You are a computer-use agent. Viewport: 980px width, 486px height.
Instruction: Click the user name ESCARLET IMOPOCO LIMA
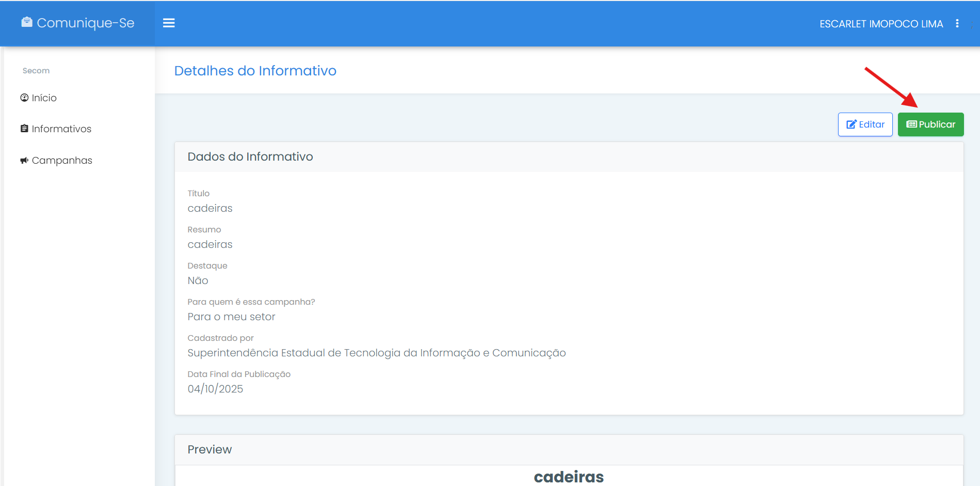[x=881, y=24]
